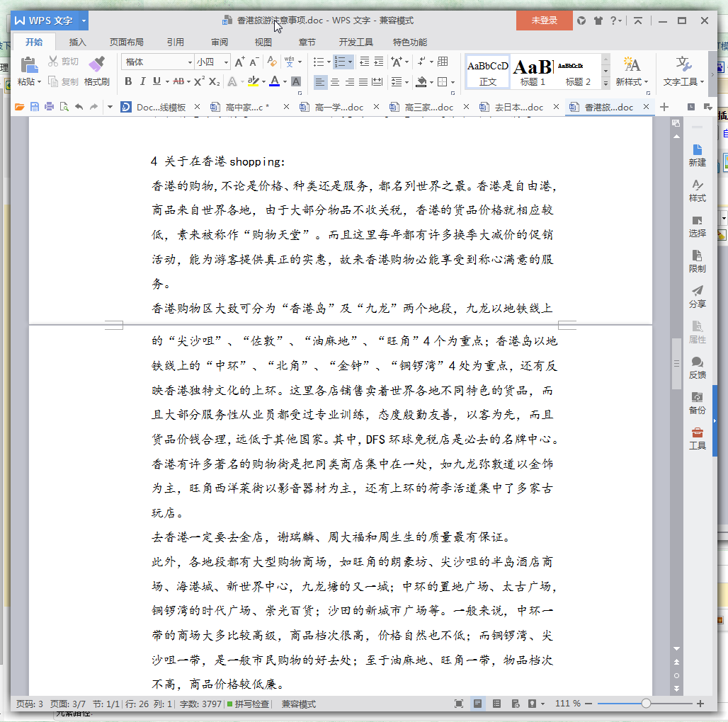This screenshot has height=722, width=728.
Task: Click 分享 in the right sidebar
Action: pyautogui.click(x=697, y=297)
